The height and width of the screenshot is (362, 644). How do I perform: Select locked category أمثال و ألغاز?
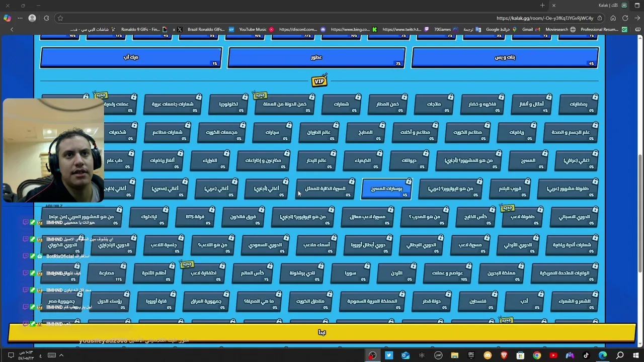point(532,105)
